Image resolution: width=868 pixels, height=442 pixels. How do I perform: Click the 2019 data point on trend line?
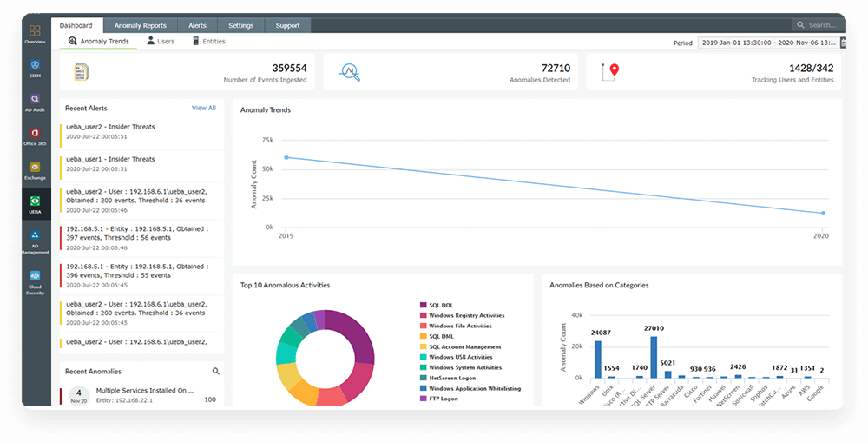pyautogui.click(x=286, y=157)
